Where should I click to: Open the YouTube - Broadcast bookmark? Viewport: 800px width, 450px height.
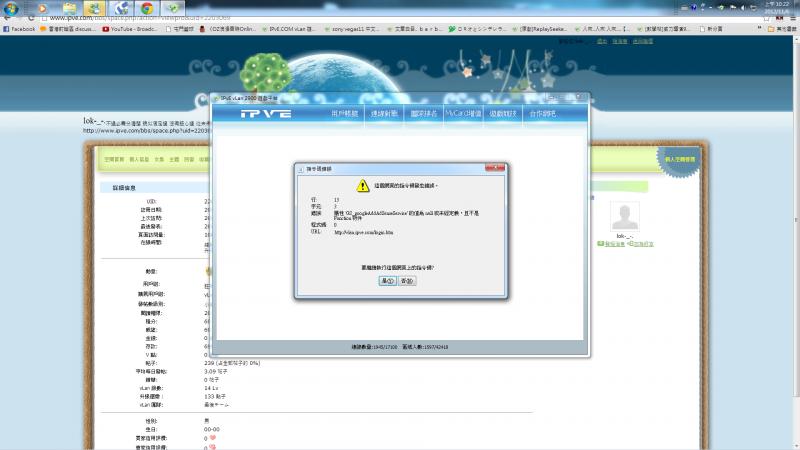tap(130, 29)
